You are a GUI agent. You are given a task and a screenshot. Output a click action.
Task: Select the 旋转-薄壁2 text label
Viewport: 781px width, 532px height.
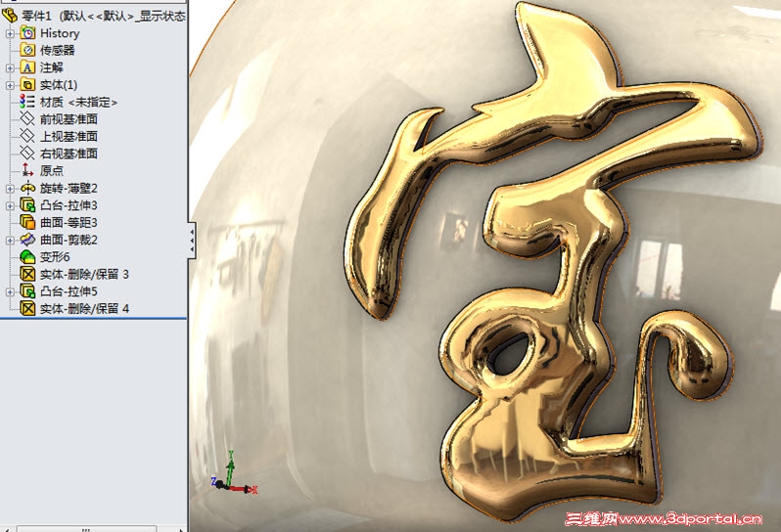coord(69,188)
